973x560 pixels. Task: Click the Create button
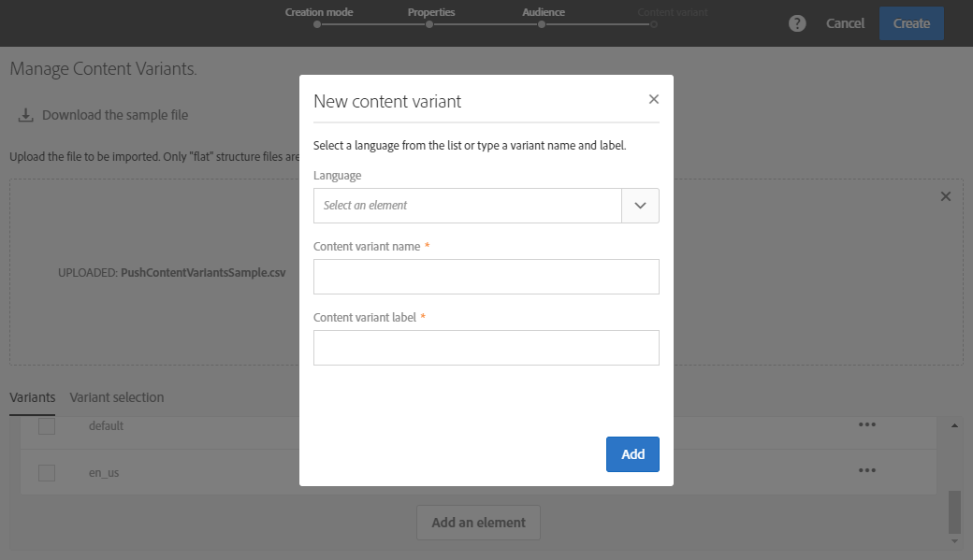(x=911, y=23)
